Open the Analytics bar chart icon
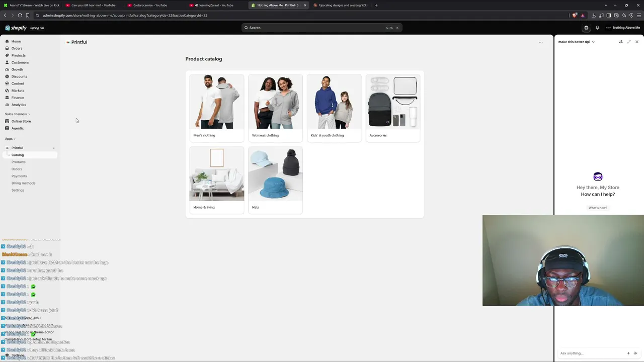Viewport: 644px width, 362px height. (7, 105)
